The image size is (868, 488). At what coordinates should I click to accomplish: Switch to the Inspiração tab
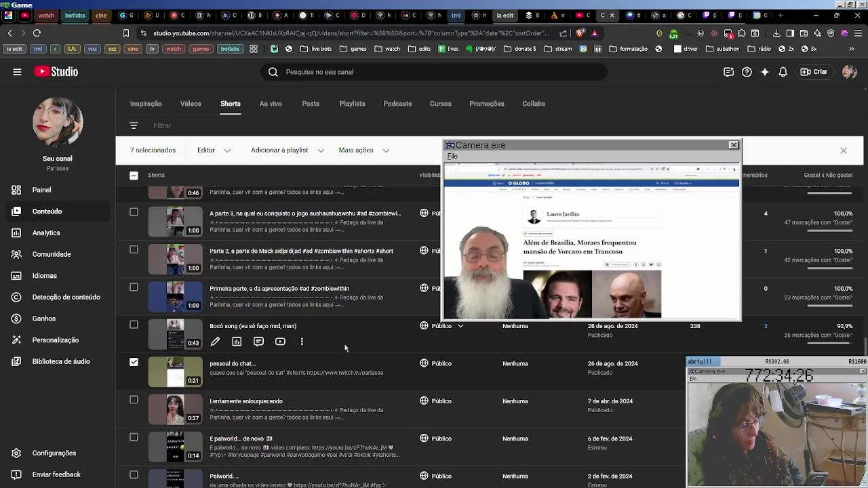[146, 104]
